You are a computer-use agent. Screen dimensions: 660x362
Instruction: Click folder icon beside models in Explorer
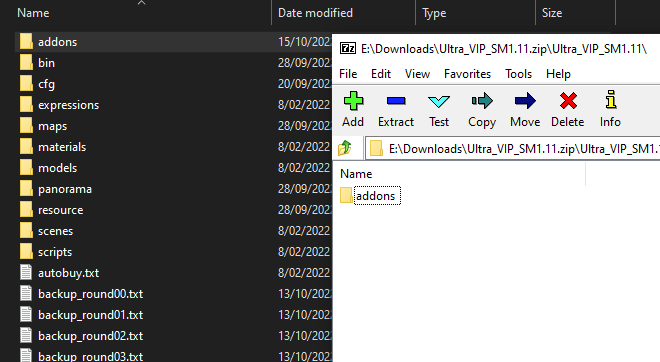[x=26, y=168]
